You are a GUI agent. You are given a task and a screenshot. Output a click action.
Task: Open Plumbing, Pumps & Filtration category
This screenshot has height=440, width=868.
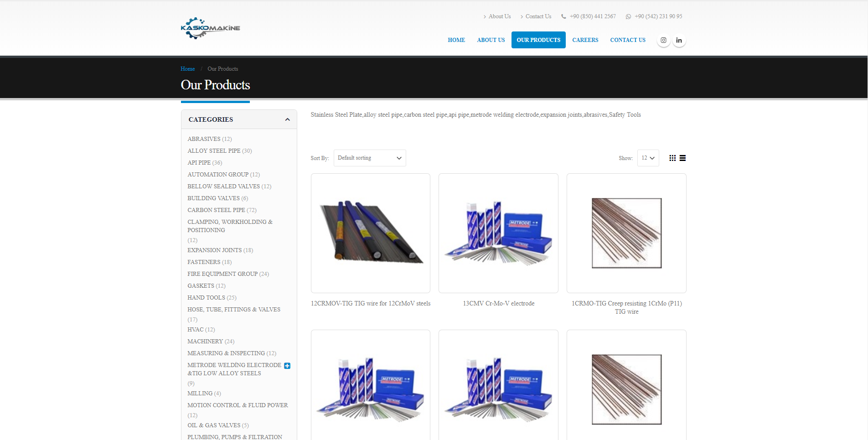[235, 437]
